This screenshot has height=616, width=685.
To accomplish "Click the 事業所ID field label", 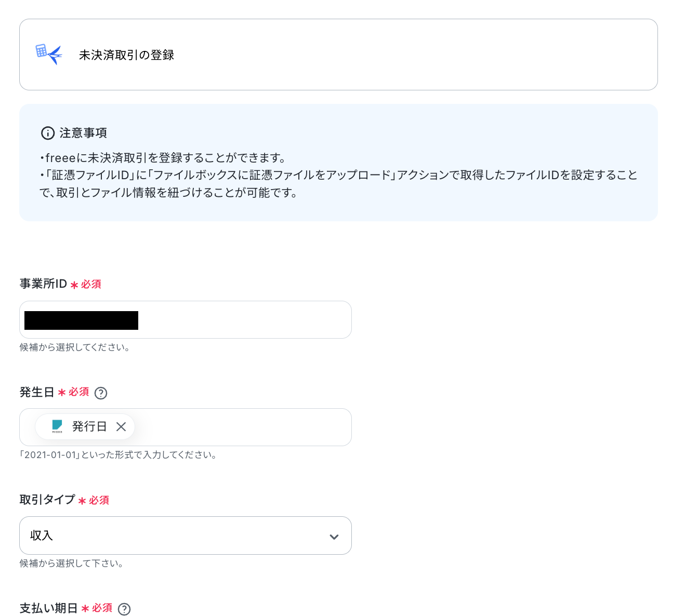I will tap(43, 284).
